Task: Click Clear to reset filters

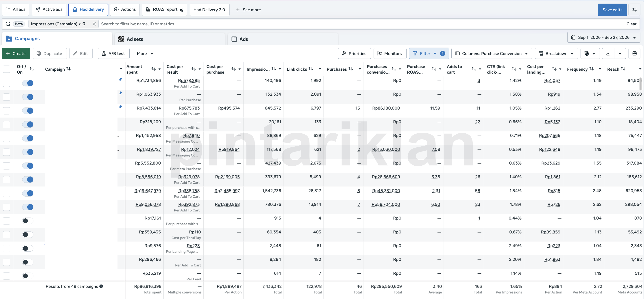Action: click(x=631, y=24)
